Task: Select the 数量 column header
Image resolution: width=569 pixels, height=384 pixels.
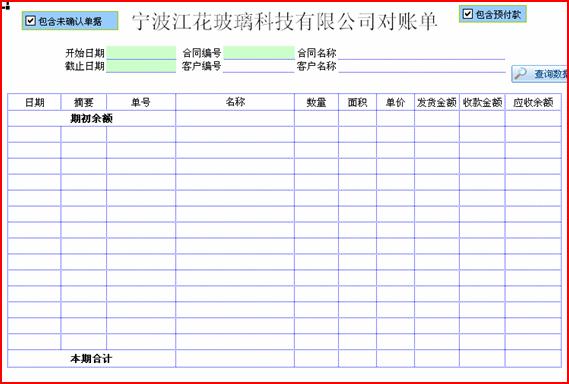Action: click(x=316, y=102)
